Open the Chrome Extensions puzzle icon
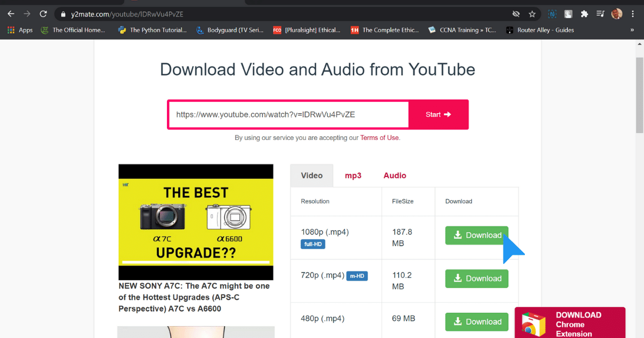Screen dimensions: 644x338 click(x=584, y=14)
